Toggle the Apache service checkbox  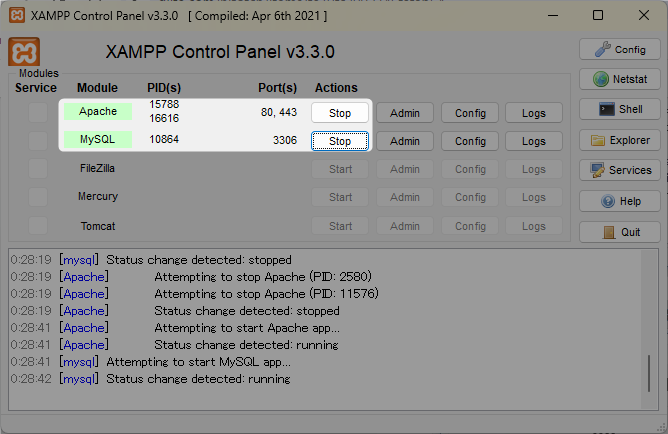point(38,112)
